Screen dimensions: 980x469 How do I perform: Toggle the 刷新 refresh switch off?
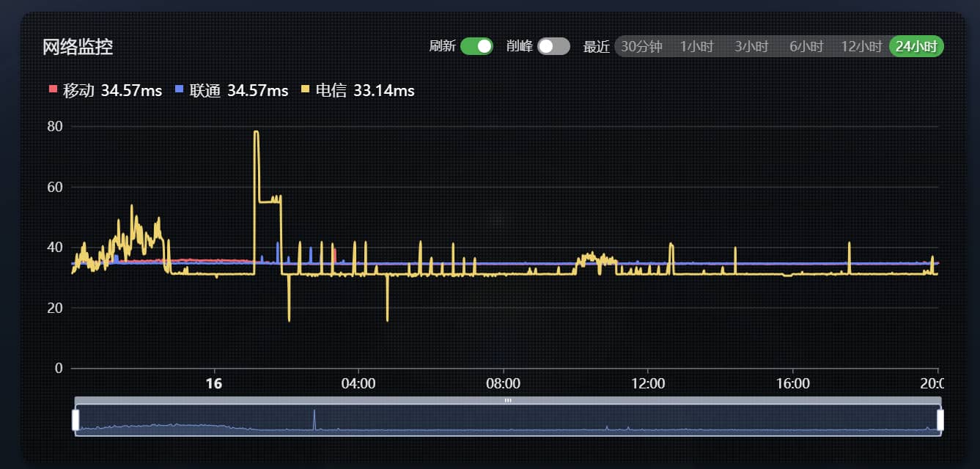click(476, 46)
